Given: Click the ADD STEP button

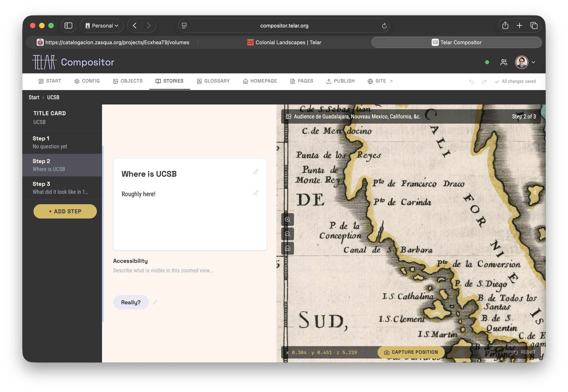Looking at the screenshot, I should tap(65, 211).
